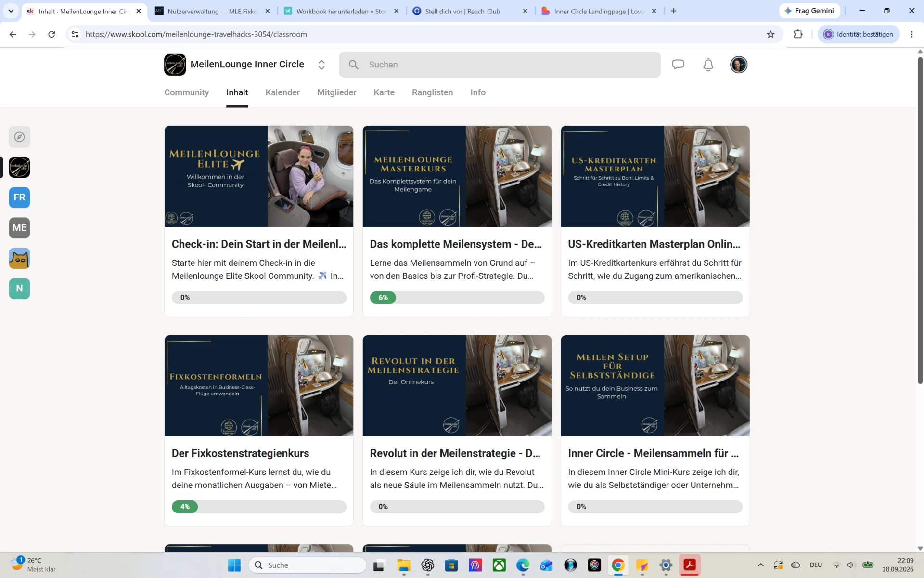
Task: Open the taskbar clock showing 22:09
Action: click(x=898, y=565)
